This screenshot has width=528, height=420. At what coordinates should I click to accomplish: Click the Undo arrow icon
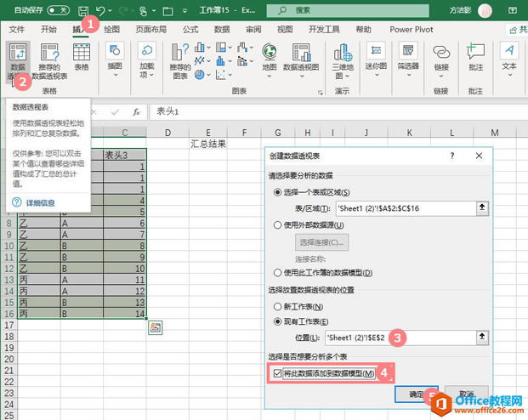pyautogui.click(x=100, y=11)
